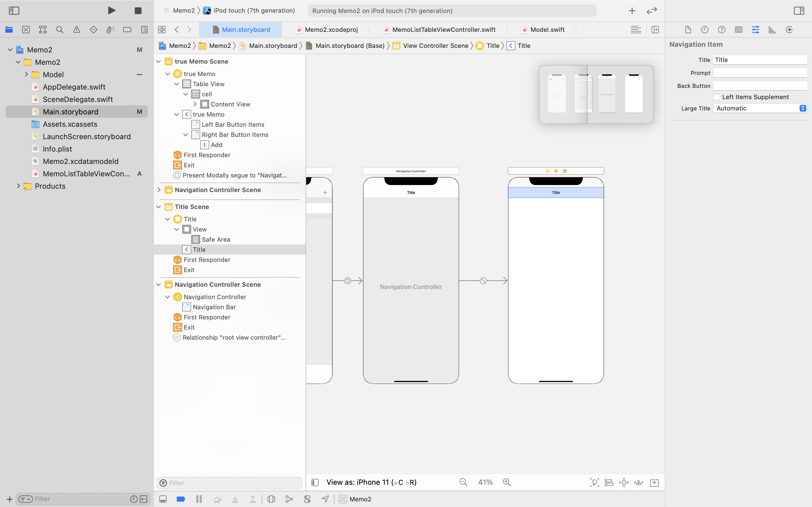Toggle the right inspector panel

(x=798, y=11)
